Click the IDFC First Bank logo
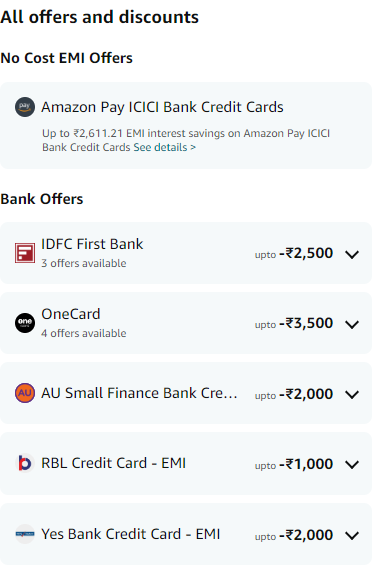 (x=25, y=253)
